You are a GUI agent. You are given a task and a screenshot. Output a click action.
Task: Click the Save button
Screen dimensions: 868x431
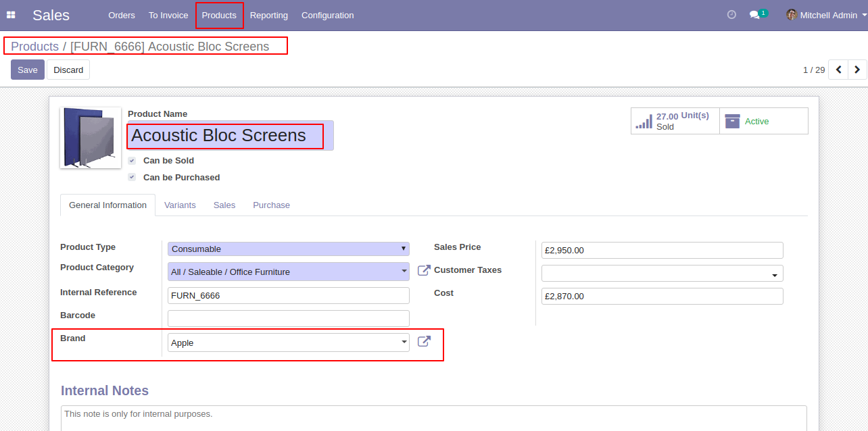[28, 70]
